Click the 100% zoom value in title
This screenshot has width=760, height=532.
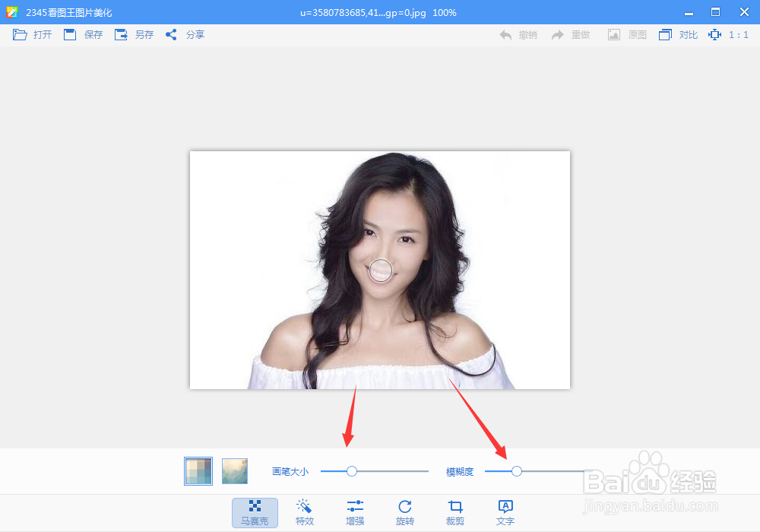445,13
